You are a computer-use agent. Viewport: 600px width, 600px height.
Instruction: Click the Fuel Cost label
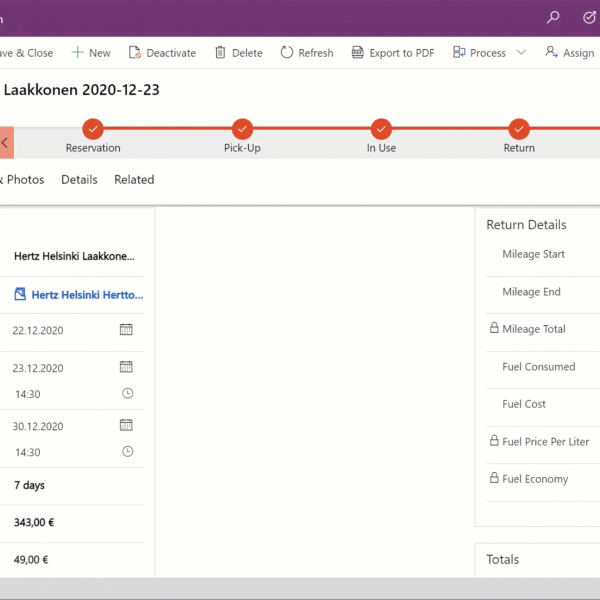click(524, 404)
